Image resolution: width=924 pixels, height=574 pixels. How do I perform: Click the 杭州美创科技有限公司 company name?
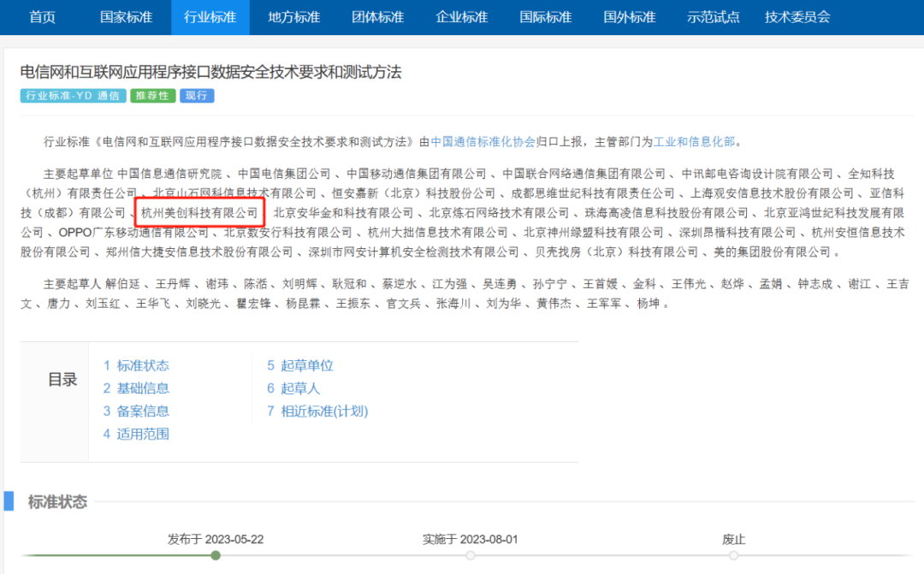click(199, 213)
